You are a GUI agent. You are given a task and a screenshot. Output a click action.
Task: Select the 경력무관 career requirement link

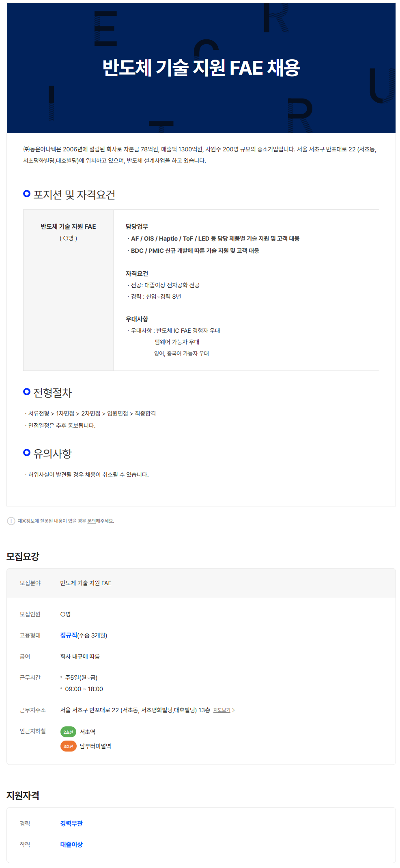tap(71, 823)
